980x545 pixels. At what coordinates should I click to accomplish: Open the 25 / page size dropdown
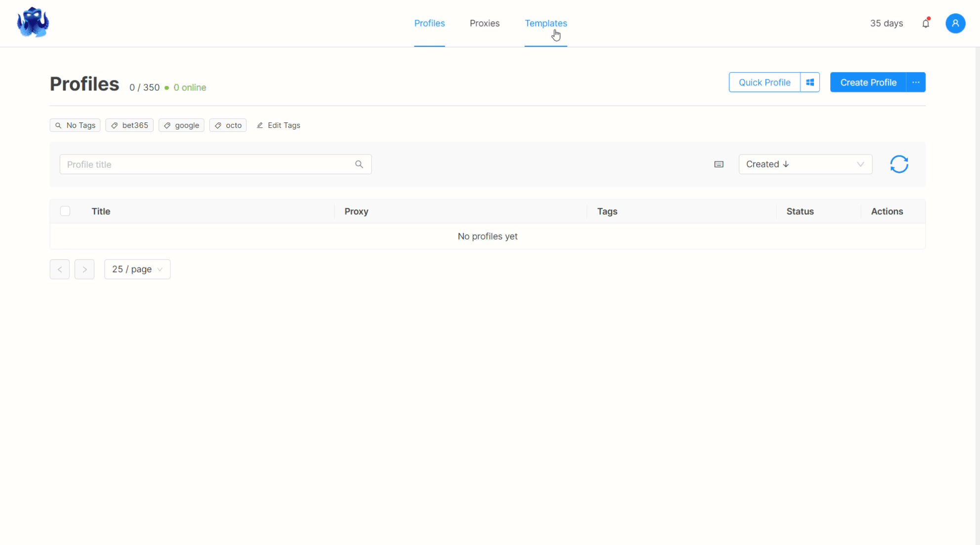click(137, 270)
